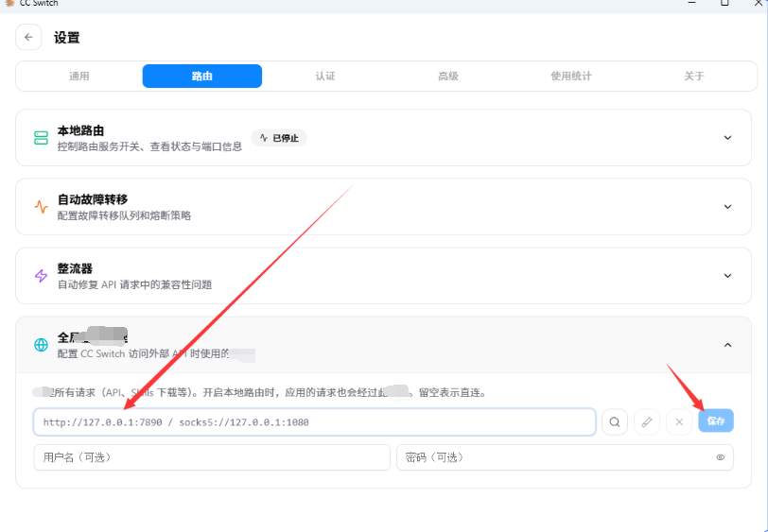
Task: Click the 保存 button
Action: coord(716,420)
